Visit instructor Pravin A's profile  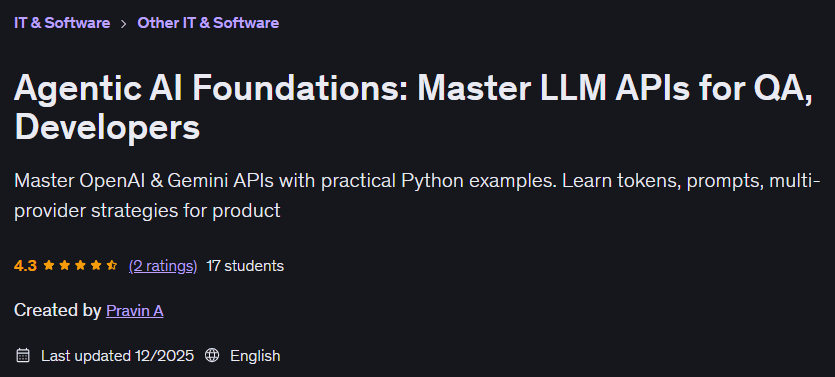(135, 310)
